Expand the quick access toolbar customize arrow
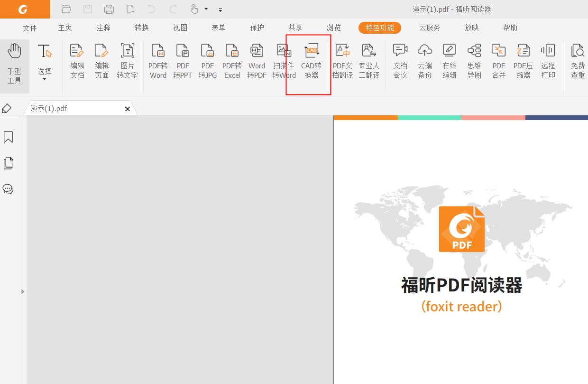 coord(220,9)
